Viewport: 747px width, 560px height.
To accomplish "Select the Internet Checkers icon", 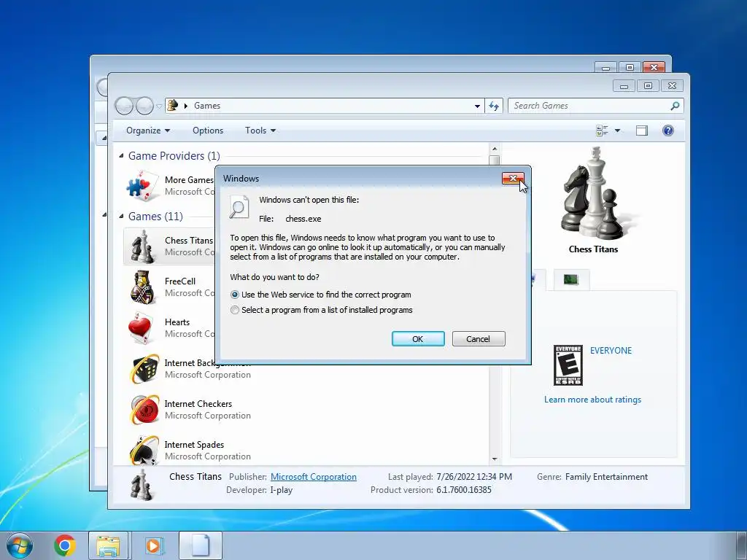I will [x=145, y=410].
